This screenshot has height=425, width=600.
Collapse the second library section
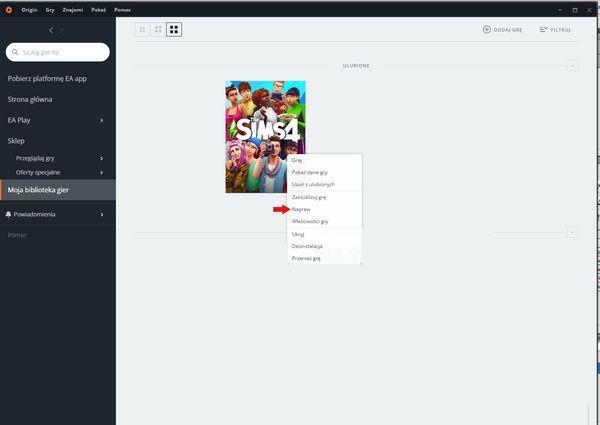pyautogui.click(x=572, y=233)
